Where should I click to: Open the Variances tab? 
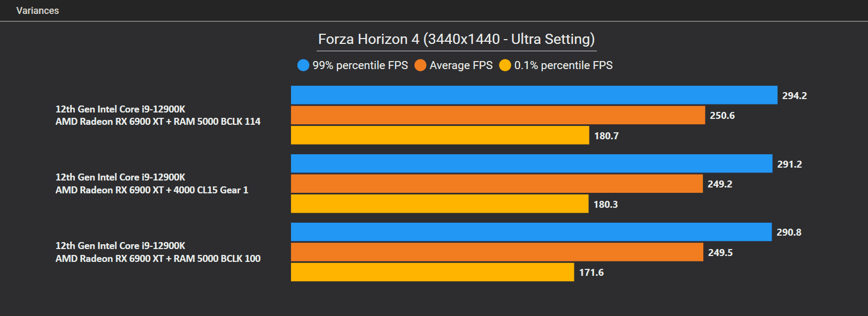pos(37,11)
